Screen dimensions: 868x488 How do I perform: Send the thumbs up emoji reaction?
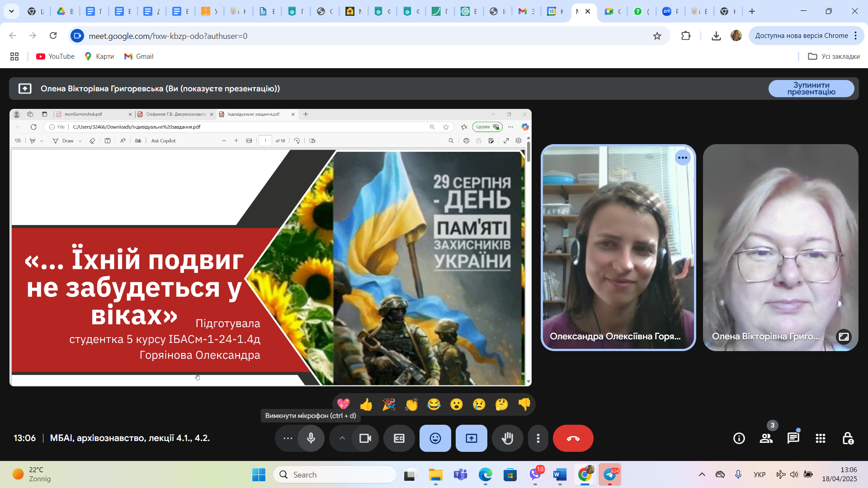point(366,404)
